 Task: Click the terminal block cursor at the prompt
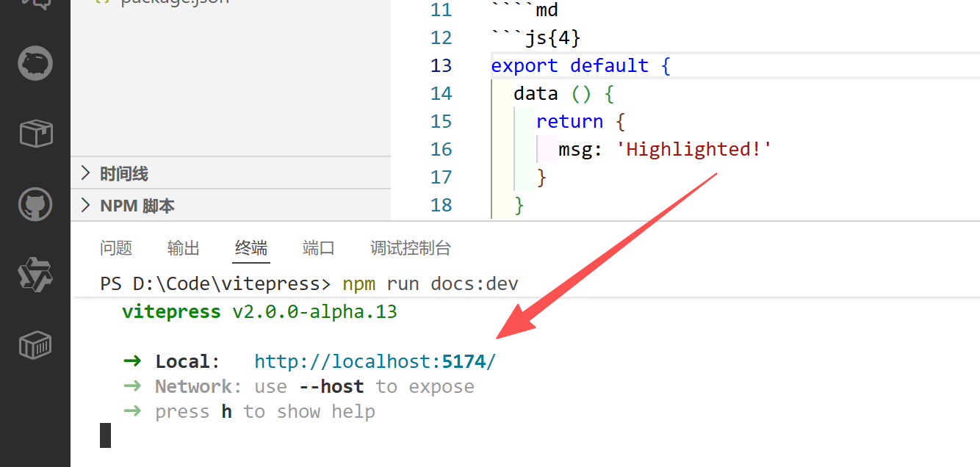105,435
